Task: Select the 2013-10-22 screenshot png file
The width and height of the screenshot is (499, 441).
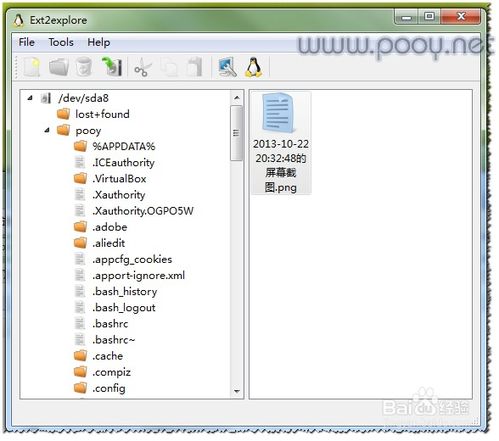Action: pyautogui.click(x=281, y=143)
